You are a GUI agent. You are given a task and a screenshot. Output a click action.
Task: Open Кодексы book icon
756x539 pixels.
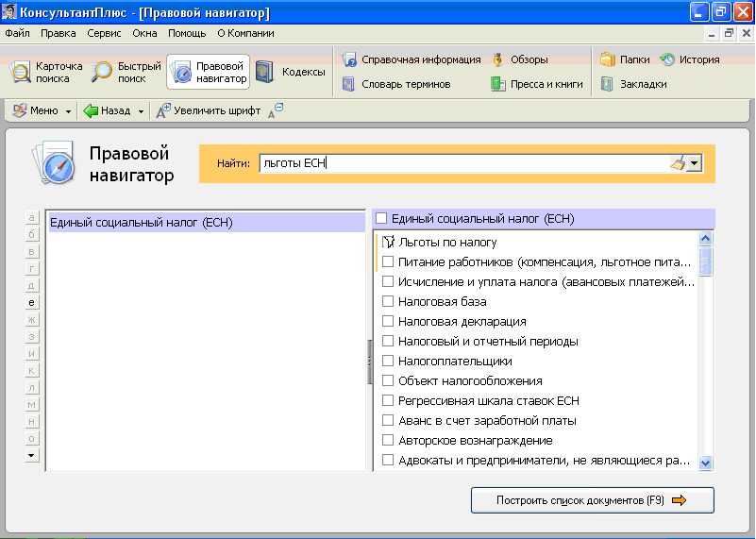click(264, 72)
